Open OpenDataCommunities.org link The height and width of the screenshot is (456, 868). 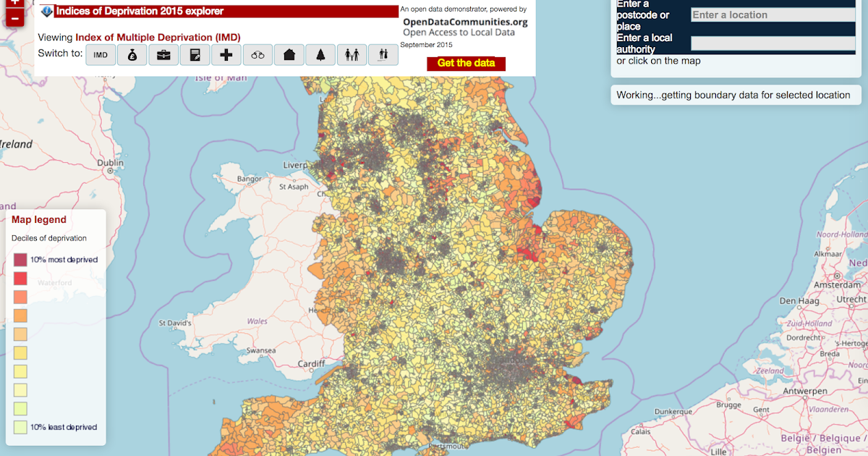pyautogui.click(x=465, y=22)
